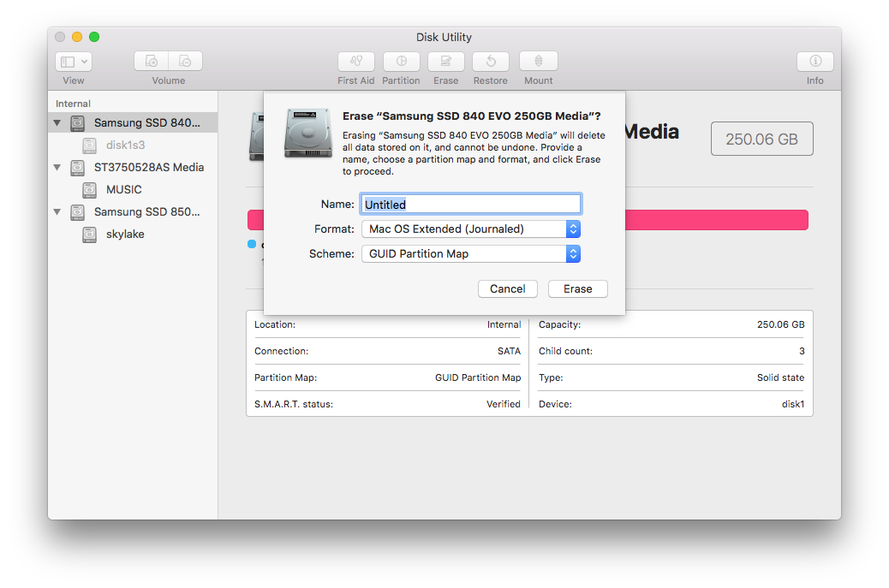Open the Format dropdown
Image resolution: width=889 pixels, height=588 pixels.
[574, 229]
